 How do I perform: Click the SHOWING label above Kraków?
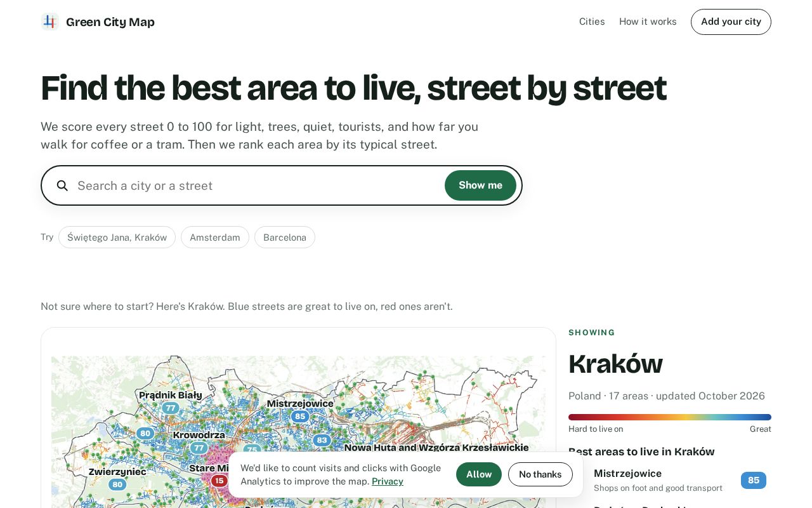(592, 333)
